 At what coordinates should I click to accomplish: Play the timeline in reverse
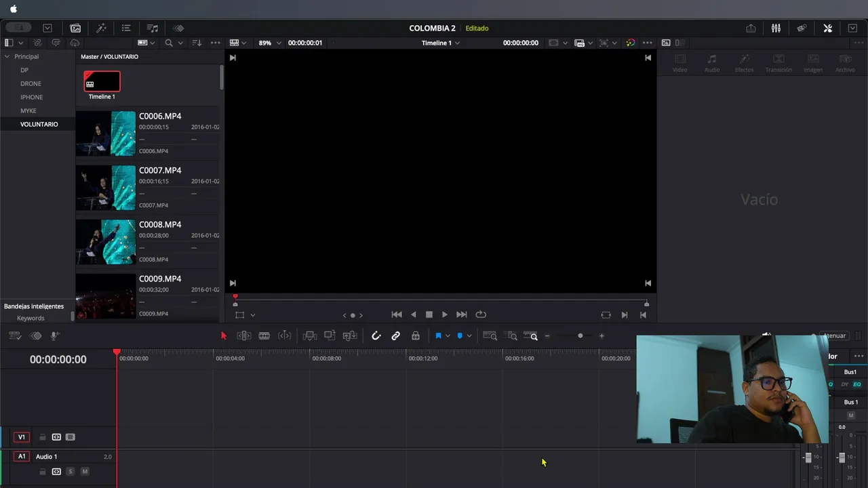tap(413, 314)
